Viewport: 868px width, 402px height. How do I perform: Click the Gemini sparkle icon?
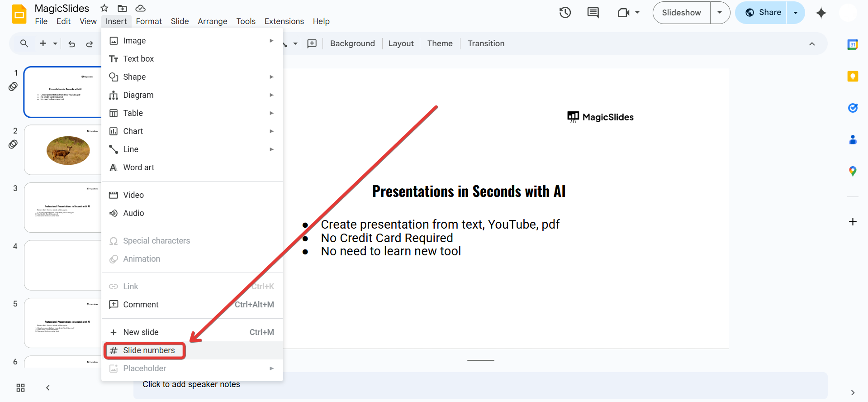[x=821, y=13]
